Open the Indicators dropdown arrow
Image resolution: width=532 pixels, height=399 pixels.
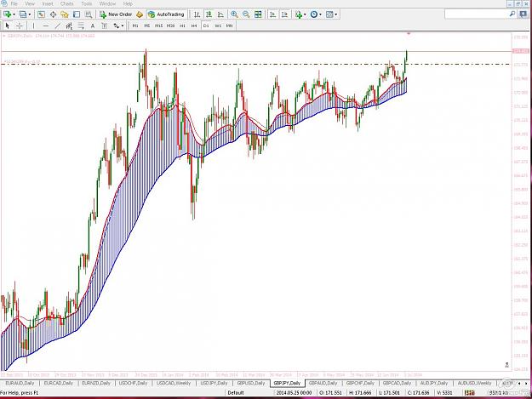click(305, 14)
